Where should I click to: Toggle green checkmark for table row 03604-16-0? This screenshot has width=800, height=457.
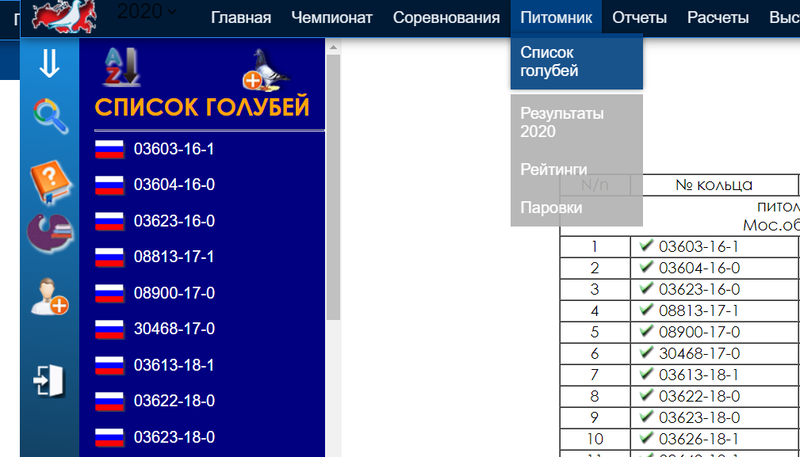pos(646,267)
